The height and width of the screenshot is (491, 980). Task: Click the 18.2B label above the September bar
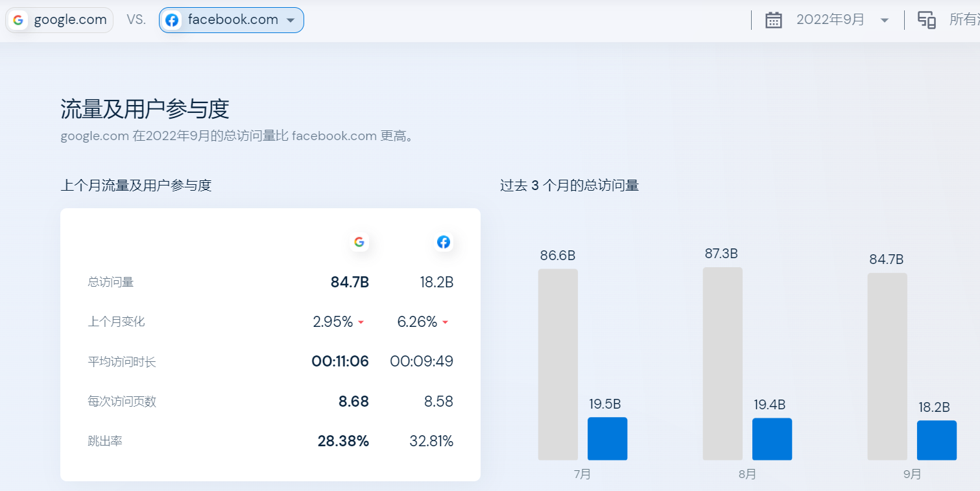pos(935,407)
